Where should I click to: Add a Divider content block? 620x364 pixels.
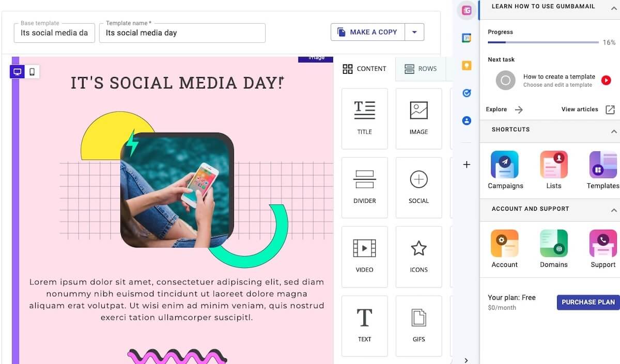(x=364, y=187)
